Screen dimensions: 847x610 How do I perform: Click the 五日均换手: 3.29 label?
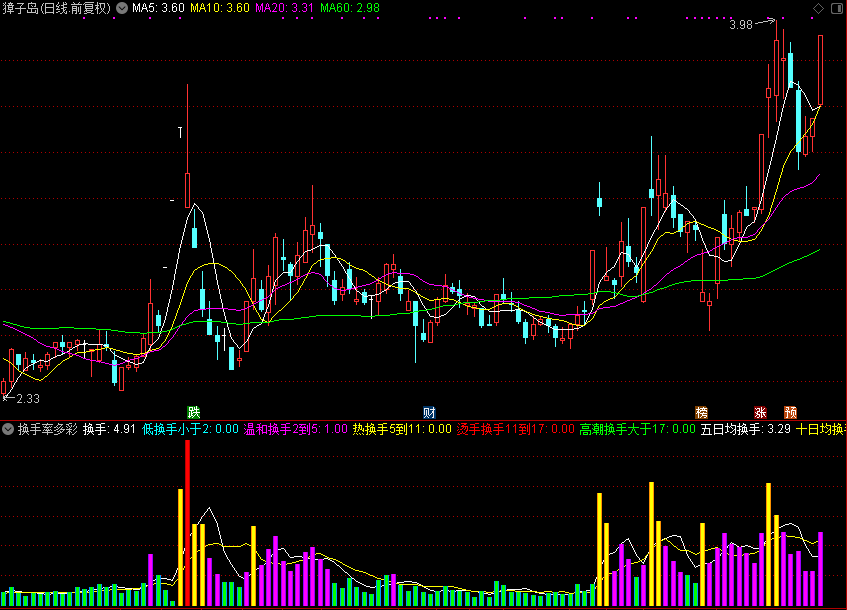tap(745, 430)
